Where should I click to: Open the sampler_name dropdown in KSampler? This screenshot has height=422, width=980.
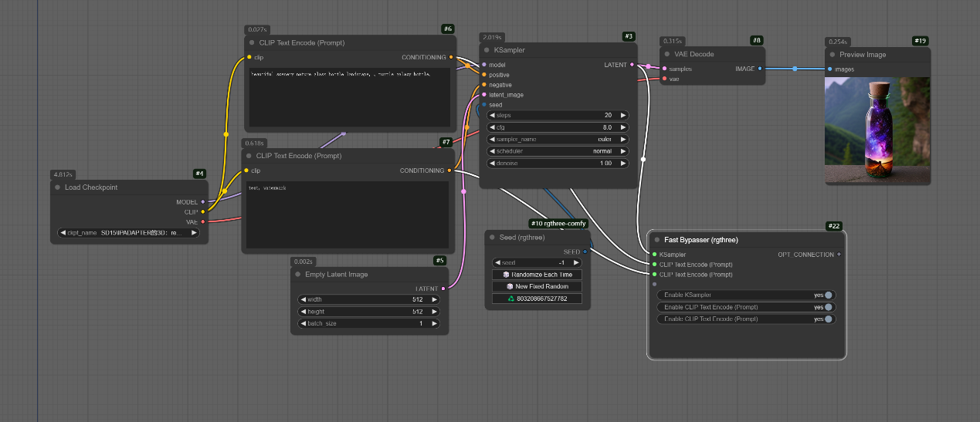[x=558, y=140]
